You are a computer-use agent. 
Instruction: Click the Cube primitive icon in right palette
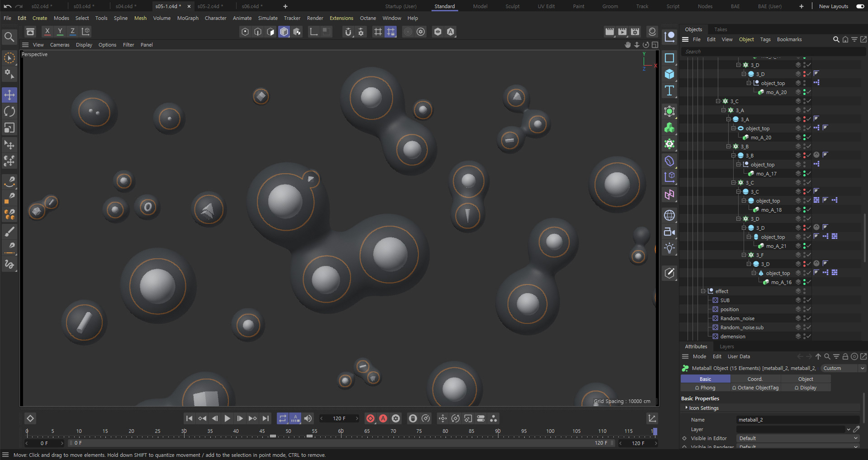670,74
